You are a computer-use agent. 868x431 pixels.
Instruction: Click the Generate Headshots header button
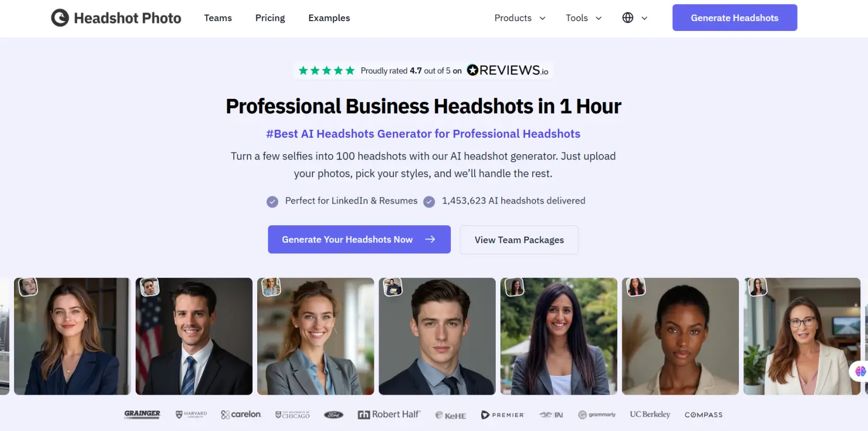(735, 17)
